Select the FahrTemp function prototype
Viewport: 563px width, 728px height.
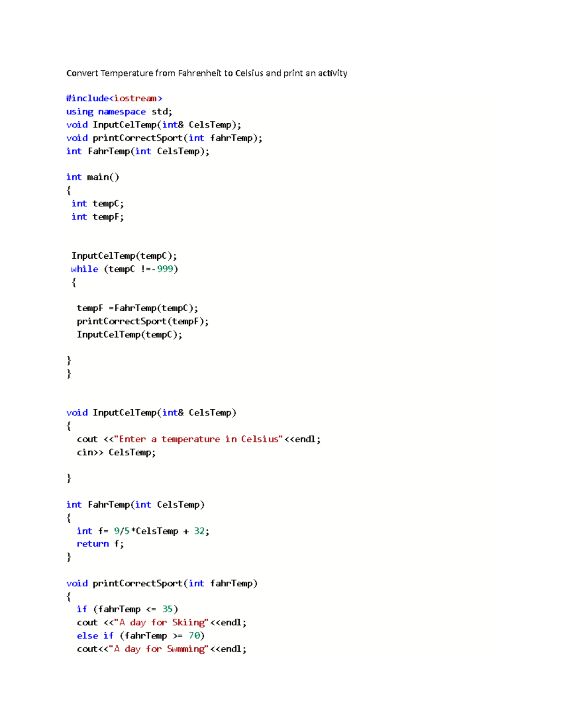(x=137, y=151)
